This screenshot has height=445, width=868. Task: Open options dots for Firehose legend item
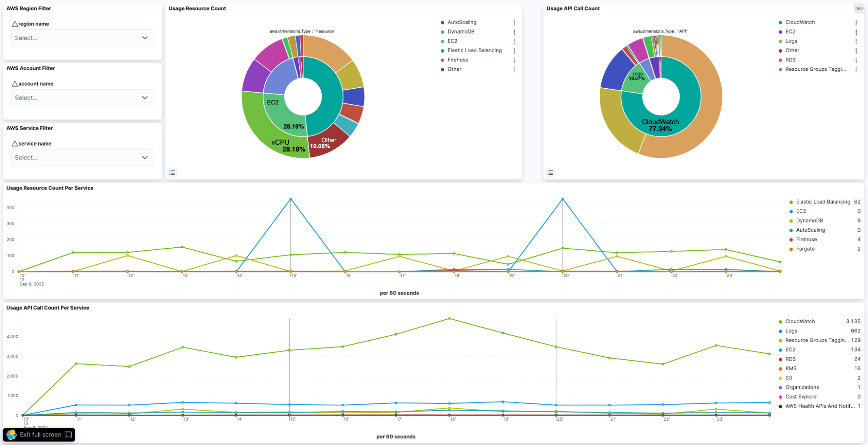514,60
